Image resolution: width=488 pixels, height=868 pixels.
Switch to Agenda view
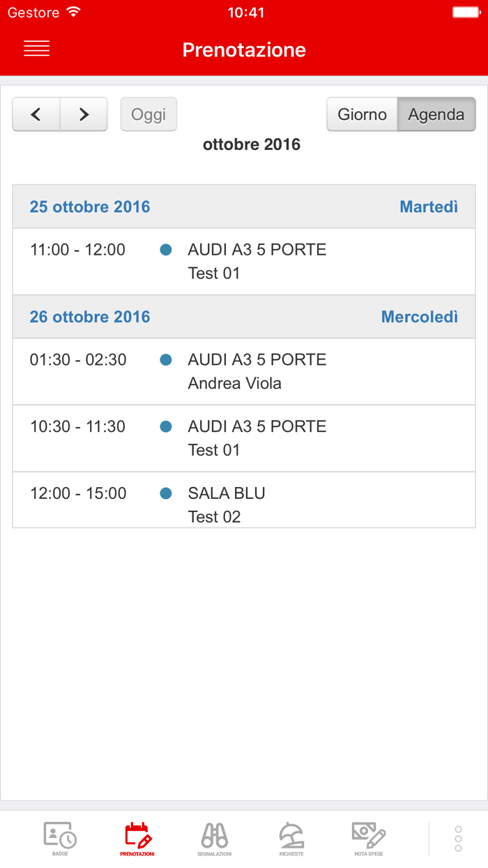436,114
